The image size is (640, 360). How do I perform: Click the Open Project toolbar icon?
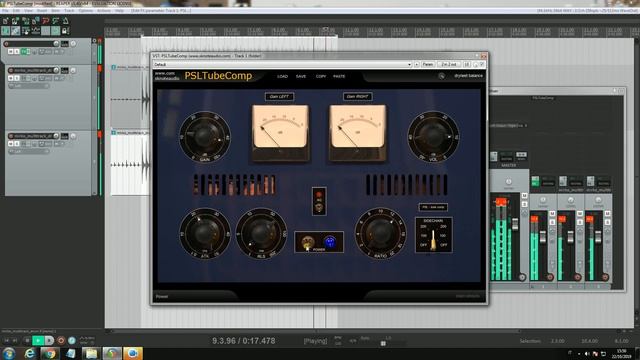[x=16, y=21]
